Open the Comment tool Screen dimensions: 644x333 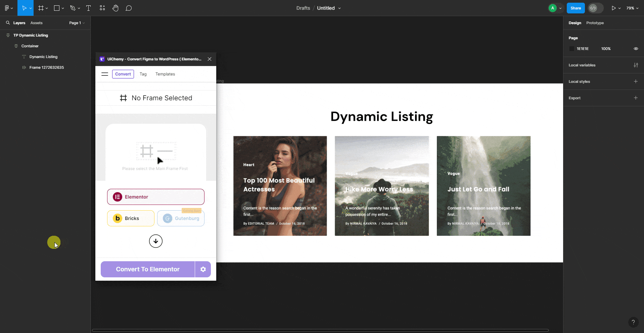coord(129,8)
